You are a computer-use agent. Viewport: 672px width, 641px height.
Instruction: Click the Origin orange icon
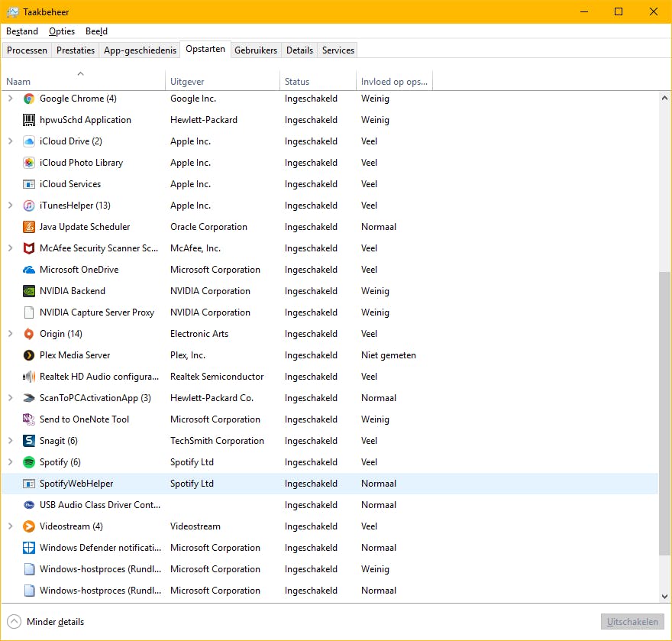(x=29, y=334)
